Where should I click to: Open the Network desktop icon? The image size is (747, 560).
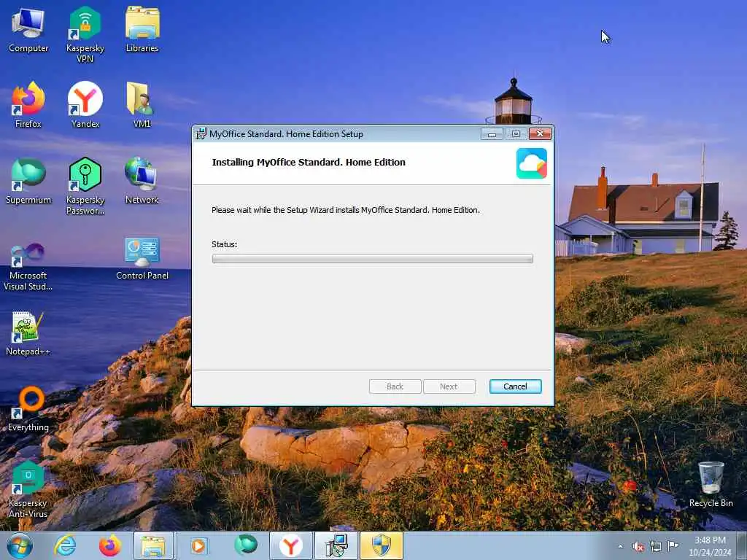pyautogui.click(x=142, y=182)
